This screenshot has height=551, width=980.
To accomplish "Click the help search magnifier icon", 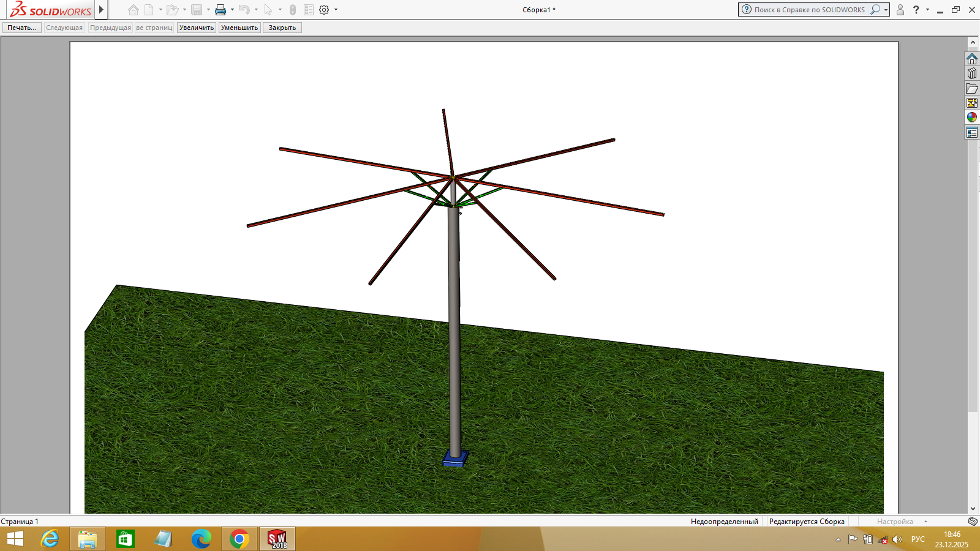I will 875,10.
